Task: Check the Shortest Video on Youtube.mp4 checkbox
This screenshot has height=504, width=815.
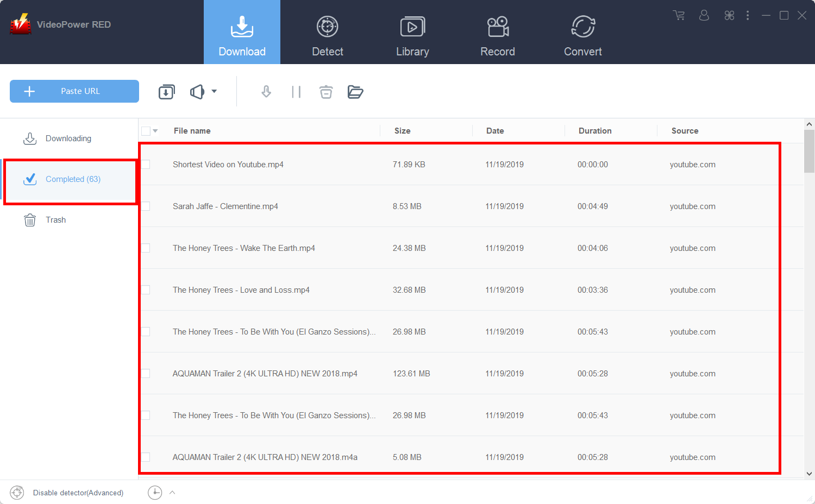Action: (x=146, y=164)
